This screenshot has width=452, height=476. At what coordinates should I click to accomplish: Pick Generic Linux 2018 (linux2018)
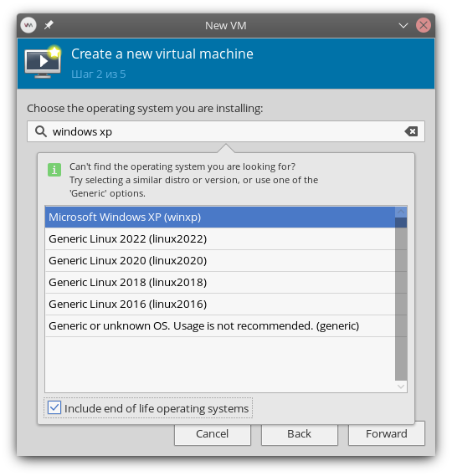click(x=220, y=282)
